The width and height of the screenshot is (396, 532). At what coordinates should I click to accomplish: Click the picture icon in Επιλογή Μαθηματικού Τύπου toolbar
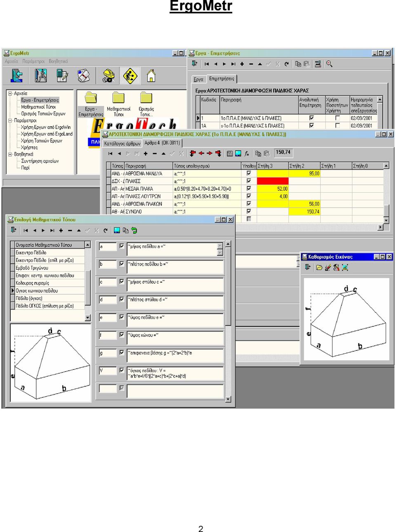click(x=117, y=231)
